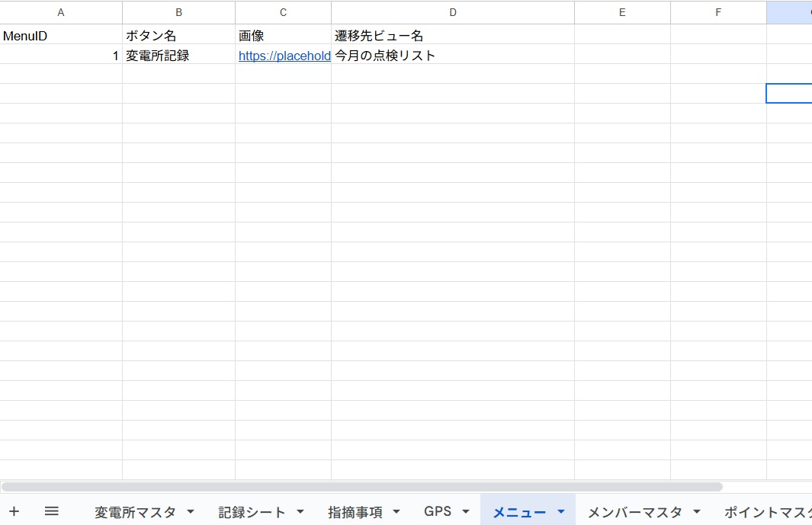Select column A header
Image resolution: width=812 pixels, height=525 pixels.
click(x=61, y=12)
